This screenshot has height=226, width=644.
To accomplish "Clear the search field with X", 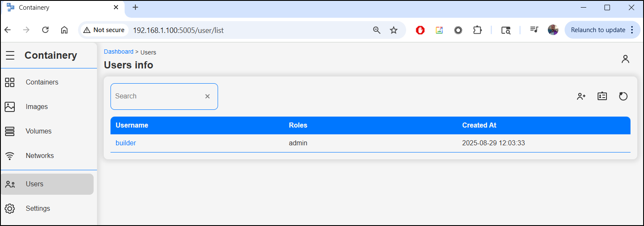I will [x=207, y=96].
